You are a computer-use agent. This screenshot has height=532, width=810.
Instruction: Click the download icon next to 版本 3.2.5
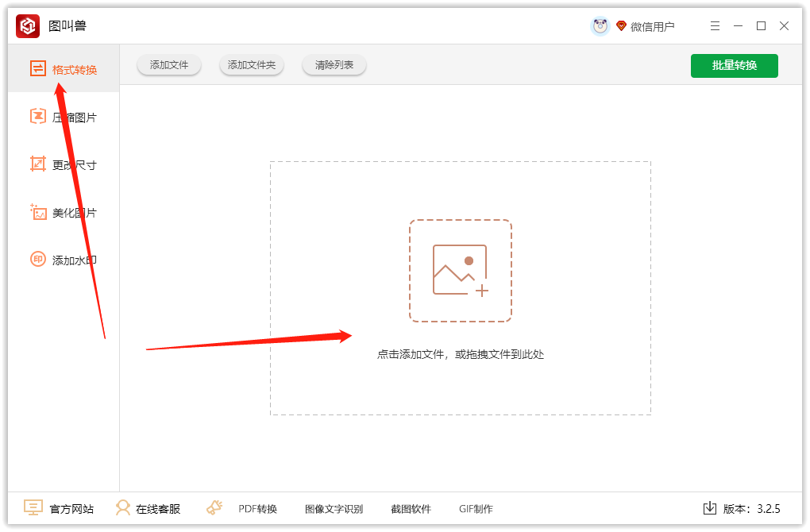click(709, 508)
